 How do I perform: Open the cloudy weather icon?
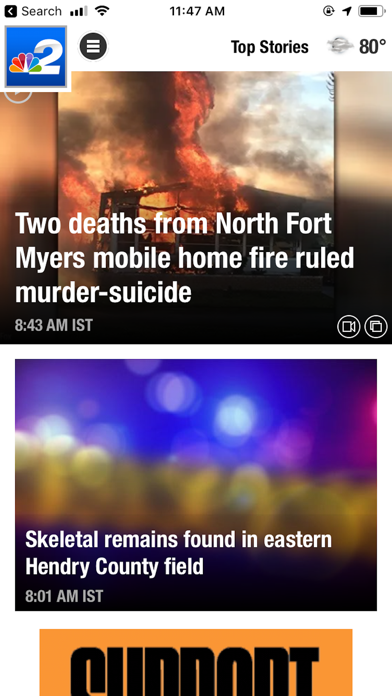(341, 46)
